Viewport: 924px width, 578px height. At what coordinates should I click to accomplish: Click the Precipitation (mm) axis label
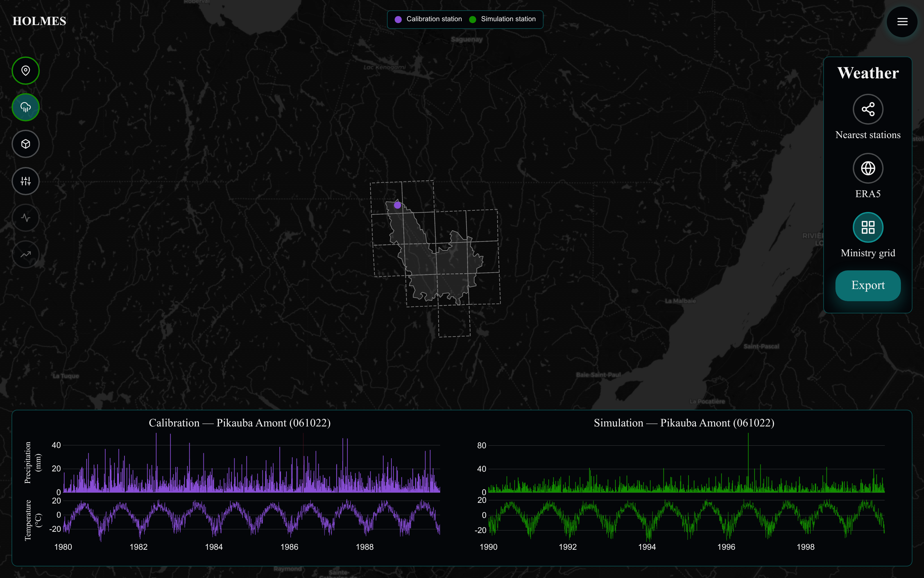[x=32, y=462]
